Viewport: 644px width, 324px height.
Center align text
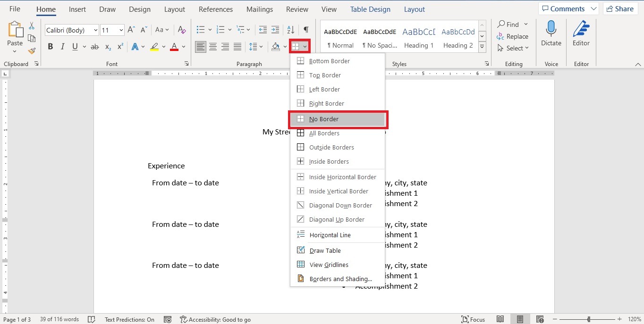tap(213, 47)
